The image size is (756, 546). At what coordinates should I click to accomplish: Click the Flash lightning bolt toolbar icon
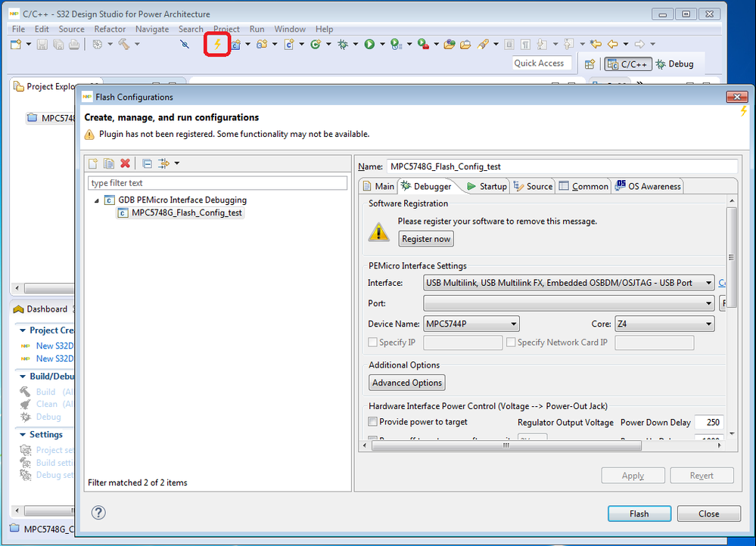(217, 45)
